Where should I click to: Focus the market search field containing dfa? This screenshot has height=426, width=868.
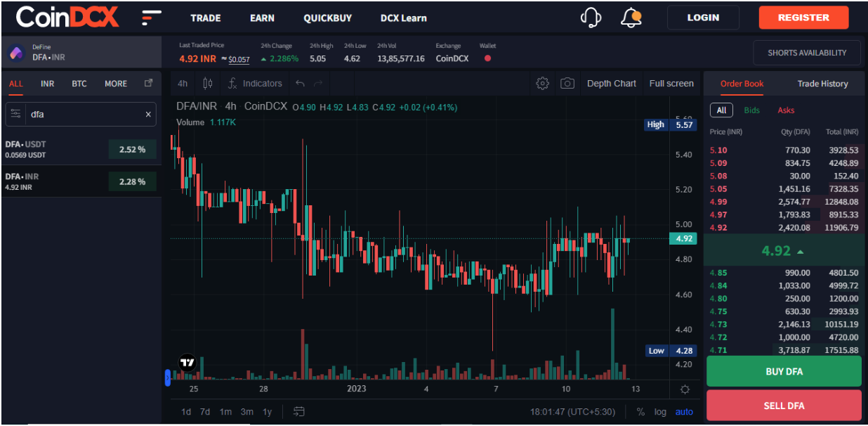[81, 114]
